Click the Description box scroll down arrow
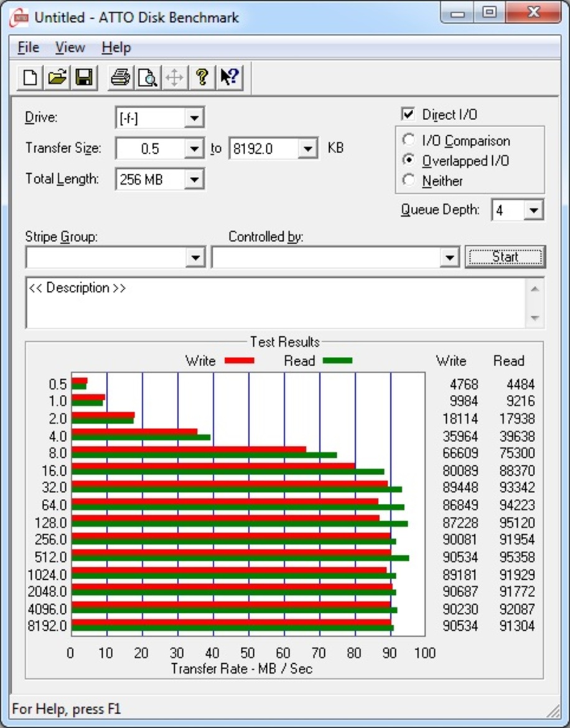 tap(535, 318)
